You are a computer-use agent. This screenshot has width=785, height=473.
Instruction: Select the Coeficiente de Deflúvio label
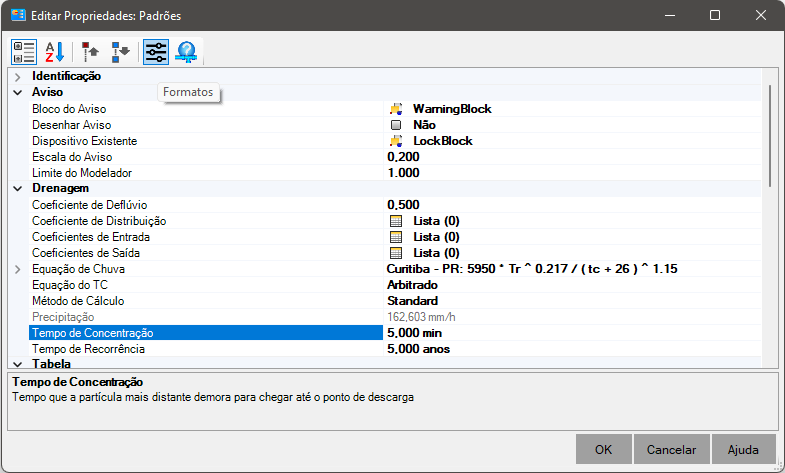point(90,205)
